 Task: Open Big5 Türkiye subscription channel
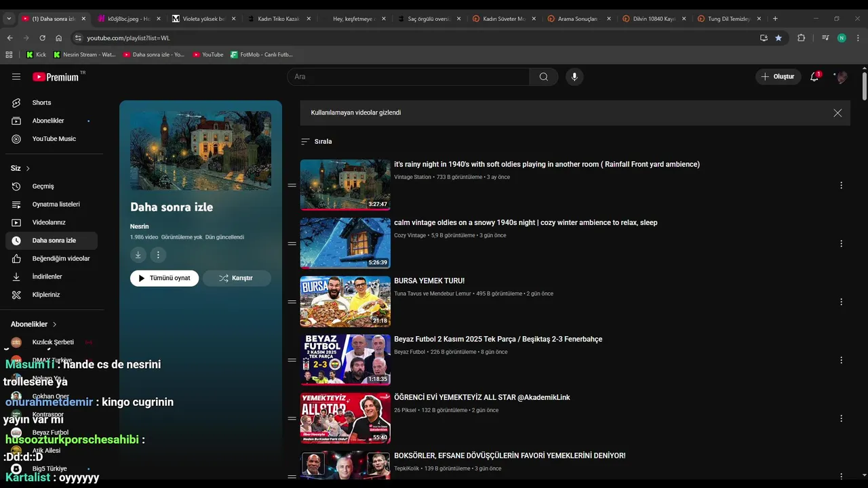(x=52, y=468)
